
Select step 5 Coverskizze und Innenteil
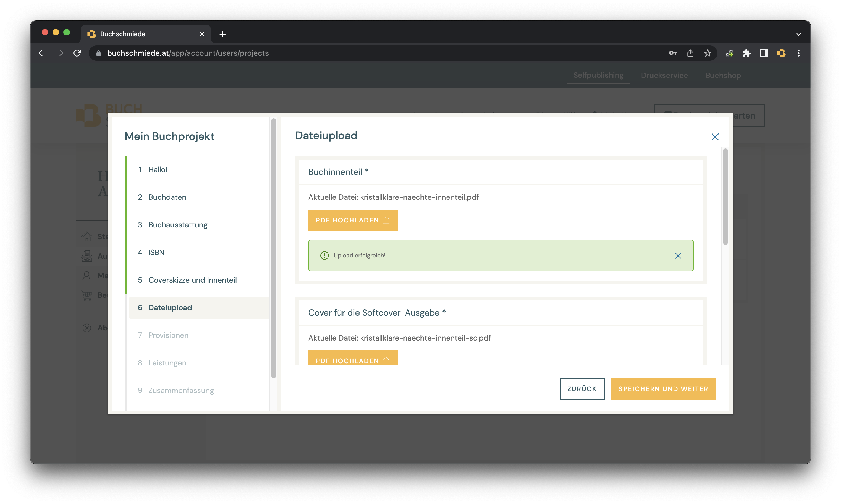[192, 280]
